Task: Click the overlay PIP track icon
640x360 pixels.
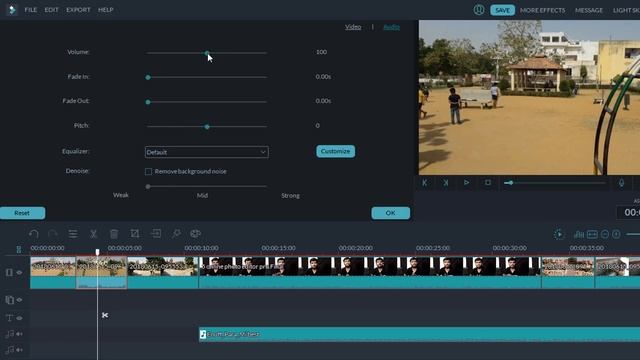Action: click(9, 300)
